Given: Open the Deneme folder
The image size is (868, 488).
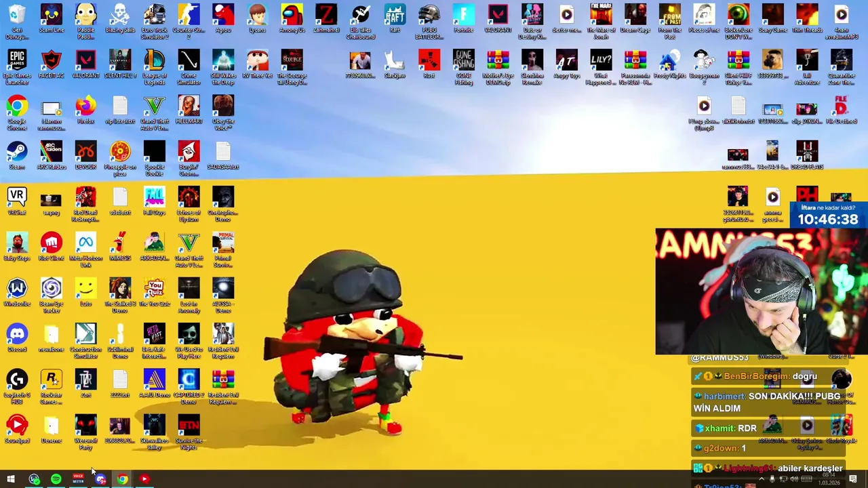Looking at the screenshot, I should point(52,429).
